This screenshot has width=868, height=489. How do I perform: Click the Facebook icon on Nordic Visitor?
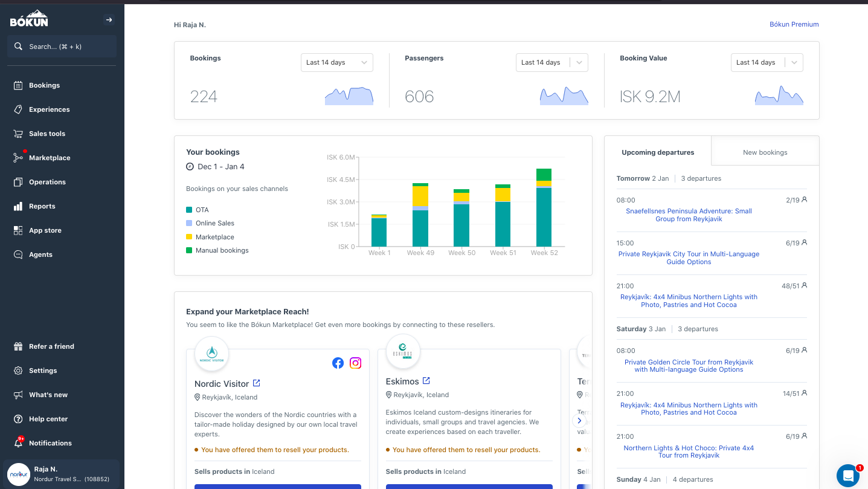point(338,363)
